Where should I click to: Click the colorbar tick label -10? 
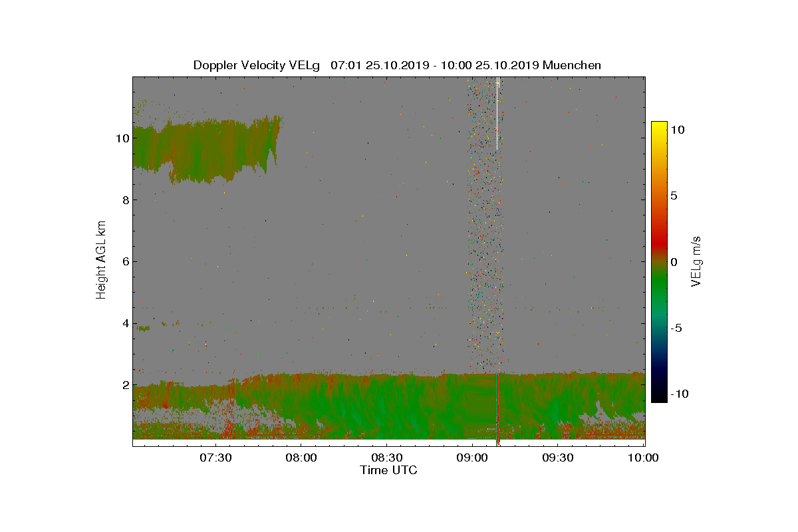[x=679, y=394]
